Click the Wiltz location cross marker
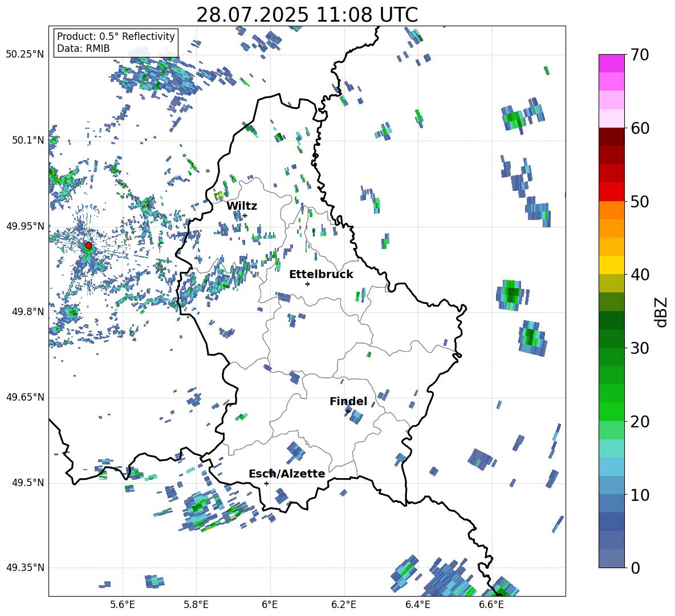Image resolution: width=675 pixels, height=616 pixels. point(245,215)
